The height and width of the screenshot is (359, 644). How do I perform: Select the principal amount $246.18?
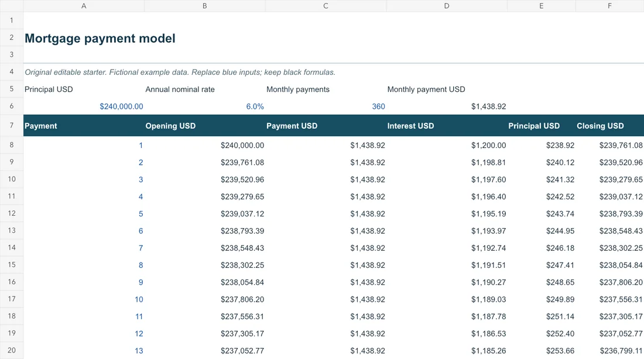coord(560,248)
